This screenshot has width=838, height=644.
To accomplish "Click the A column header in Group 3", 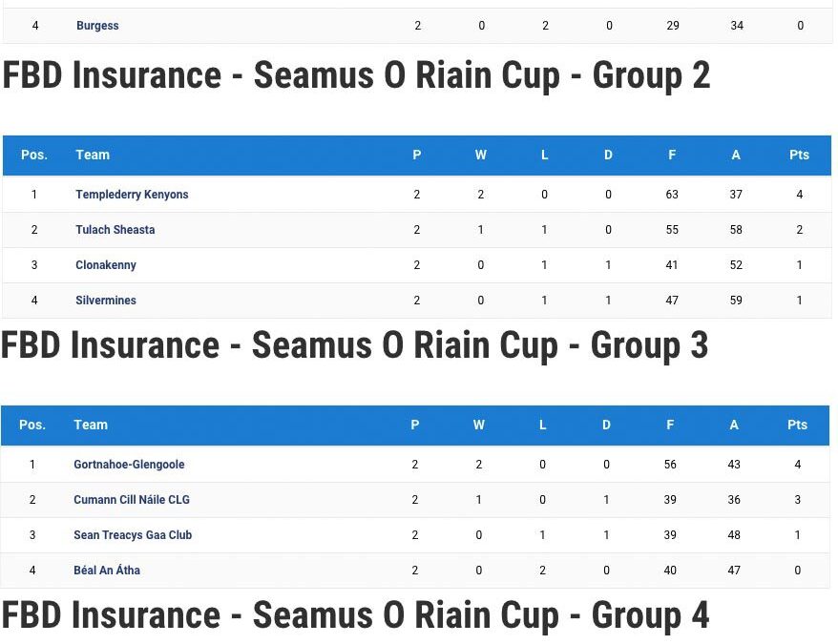I will point(734,425).
